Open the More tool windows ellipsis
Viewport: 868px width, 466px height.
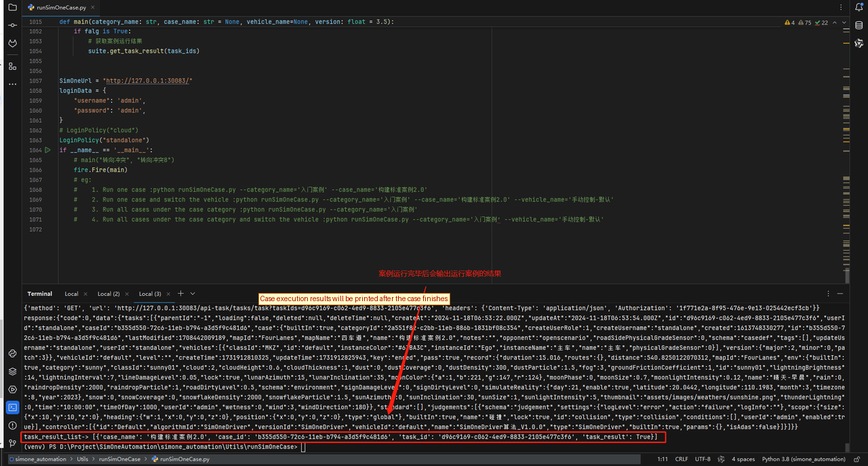tap(12, 84)
